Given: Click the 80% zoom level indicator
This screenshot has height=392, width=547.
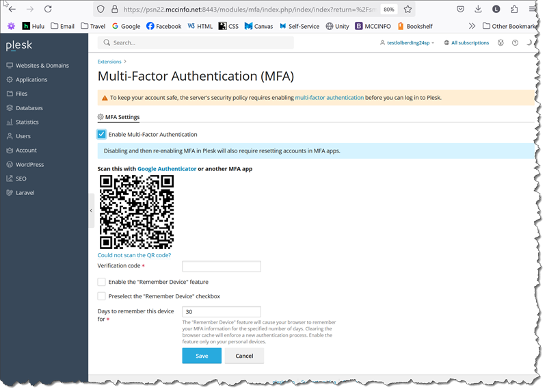Looking at the screenshot, I should coord(388,10).
